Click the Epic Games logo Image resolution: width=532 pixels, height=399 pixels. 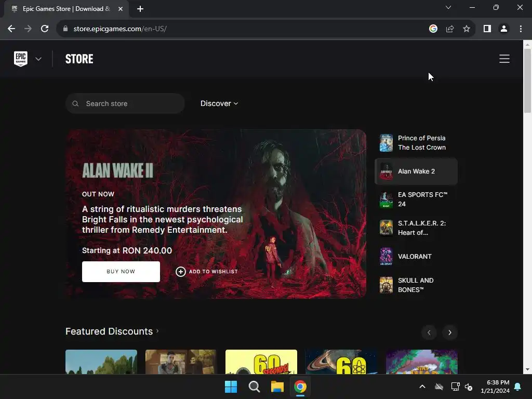(x=21, y=59)
